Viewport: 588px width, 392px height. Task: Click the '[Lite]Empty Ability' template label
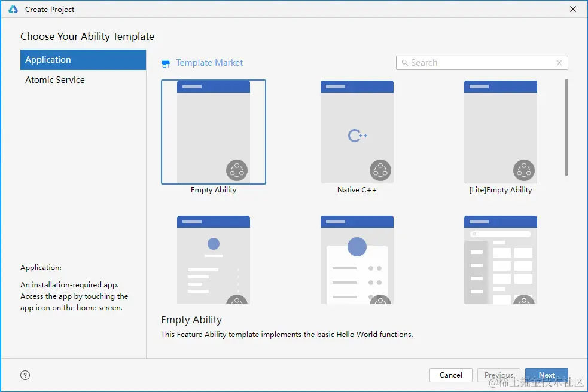click(501, 190)
